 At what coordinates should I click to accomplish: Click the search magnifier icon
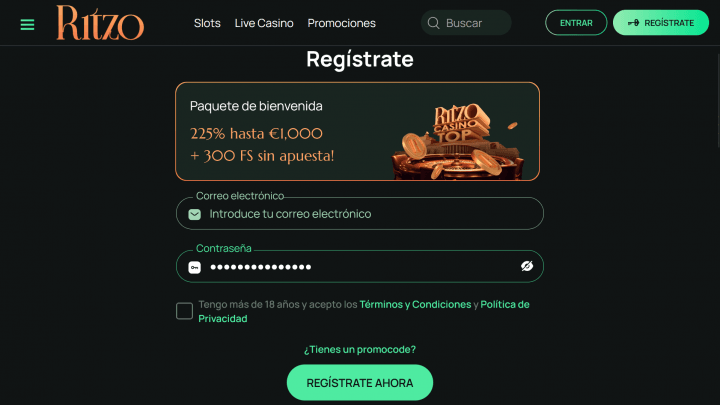tap(433, 23)
